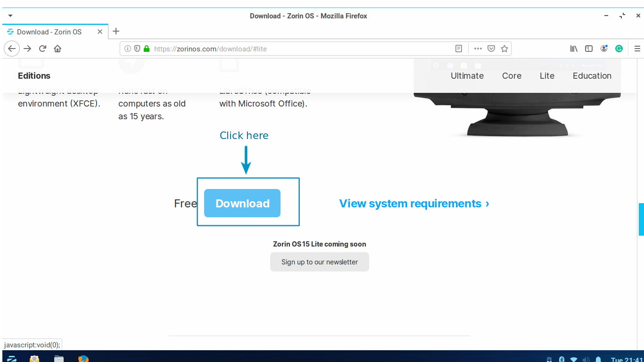Open page actions three-dot menu
The height and width of the screenshot is (362, 644).
478,49
